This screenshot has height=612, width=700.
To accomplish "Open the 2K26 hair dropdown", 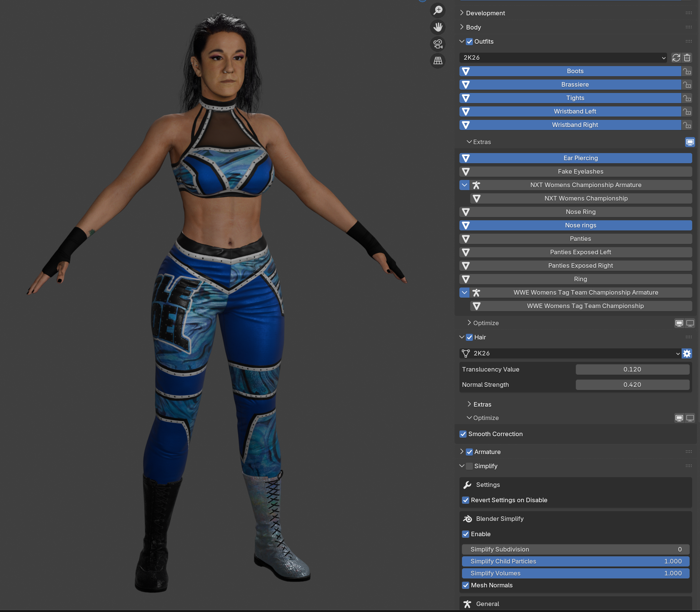I will [570, 354].
